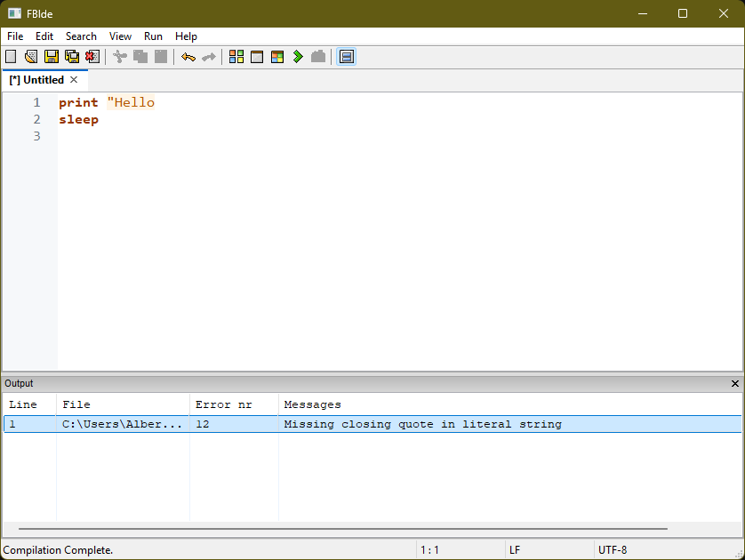
Task: Minimize the FBIde window
Action: 643,13
